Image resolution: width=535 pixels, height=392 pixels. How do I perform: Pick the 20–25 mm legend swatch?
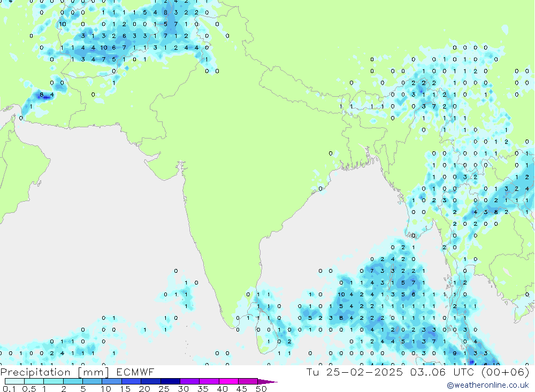coord(151,381)
